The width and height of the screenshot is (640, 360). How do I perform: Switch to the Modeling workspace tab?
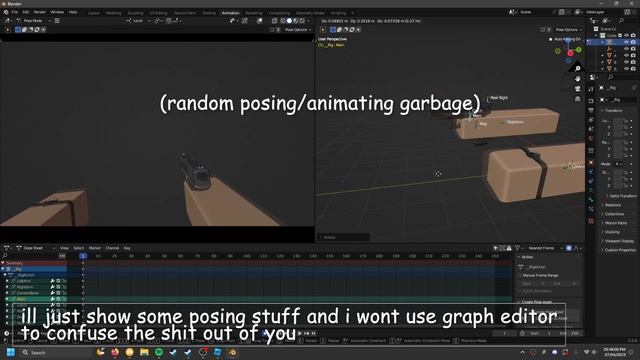pos(113,13)
